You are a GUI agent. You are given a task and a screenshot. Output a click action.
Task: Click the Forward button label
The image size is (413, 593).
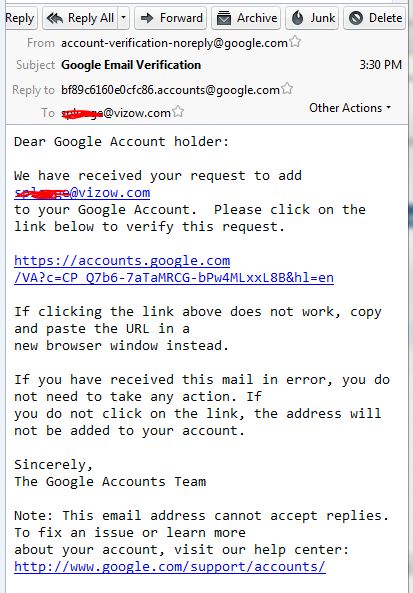pyautogui.click(x=181, y=18)
